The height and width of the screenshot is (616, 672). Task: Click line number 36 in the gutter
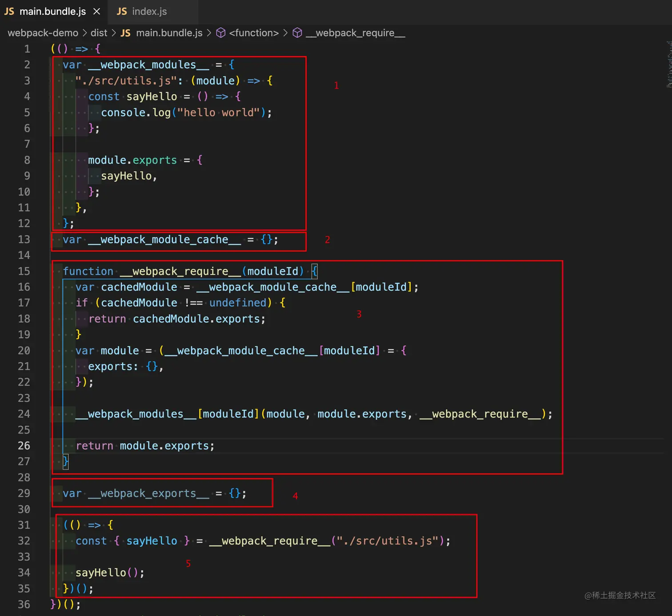[x=24, y=604]
